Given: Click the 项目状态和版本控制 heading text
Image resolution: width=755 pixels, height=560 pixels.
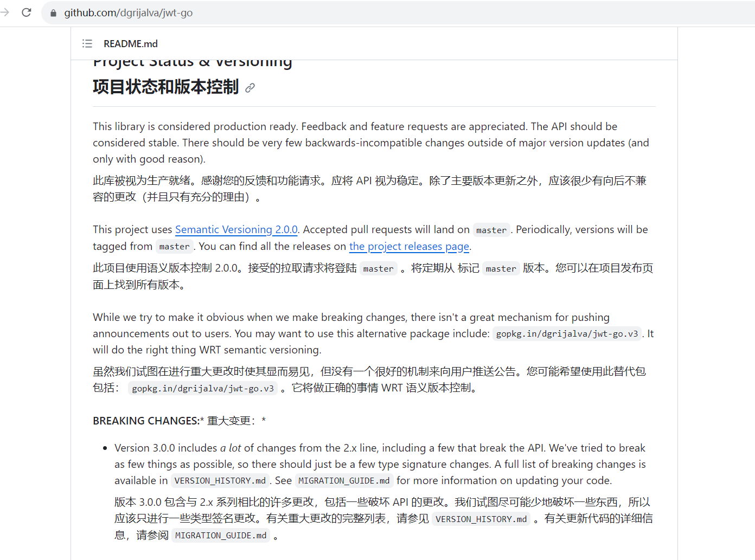Looking at the screenshot, I should coord(165,87).
